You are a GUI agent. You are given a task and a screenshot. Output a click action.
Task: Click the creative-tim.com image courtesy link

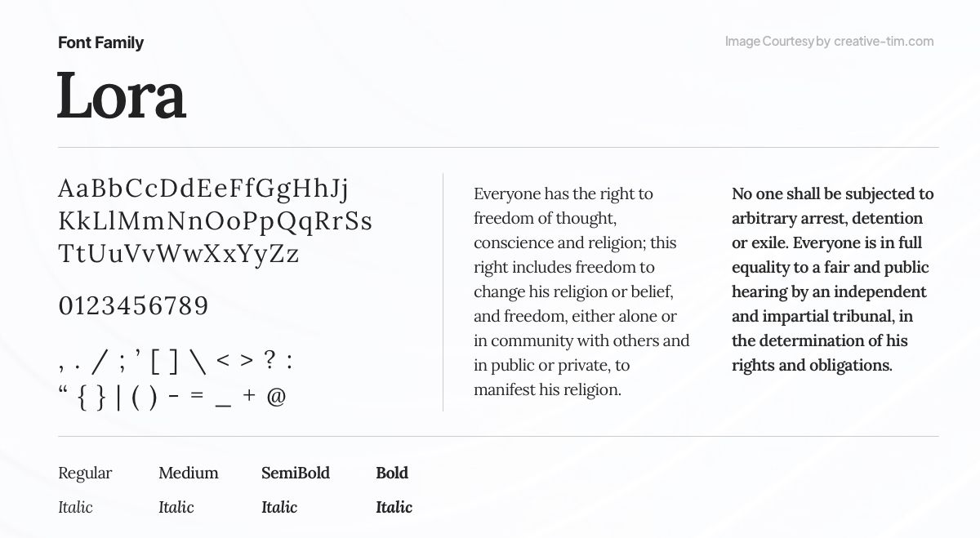(x=883, y=42)
